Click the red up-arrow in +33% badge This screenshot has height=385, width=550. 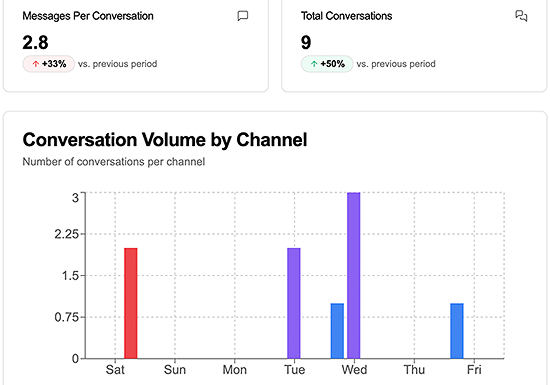tap(35, 64)
